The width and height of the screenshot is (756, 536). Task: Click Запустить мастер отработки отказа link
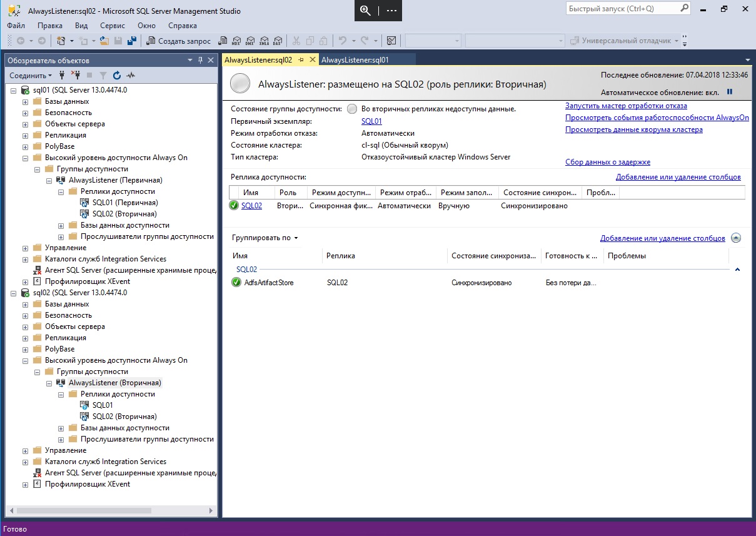[626, 106]
